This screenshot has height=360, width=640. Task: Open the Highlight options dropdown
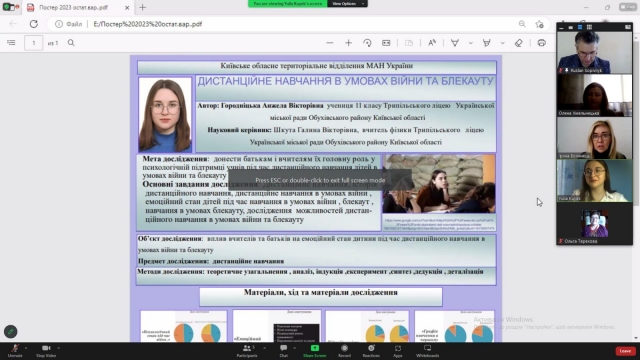click(502, 43)
